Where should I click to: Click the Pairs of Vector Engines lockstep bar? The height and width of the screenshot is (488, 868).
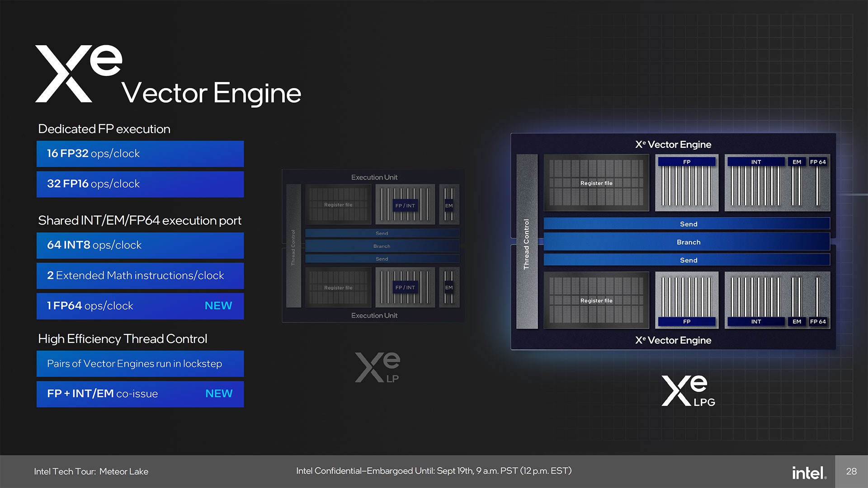tap(139, 364)
